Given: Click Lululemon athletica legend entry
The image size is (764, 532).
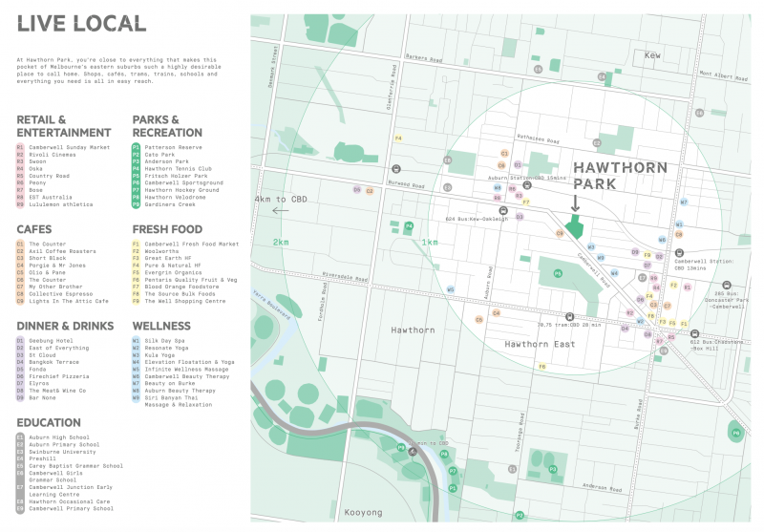Looking at the screenshot, I should click(60, 204).
